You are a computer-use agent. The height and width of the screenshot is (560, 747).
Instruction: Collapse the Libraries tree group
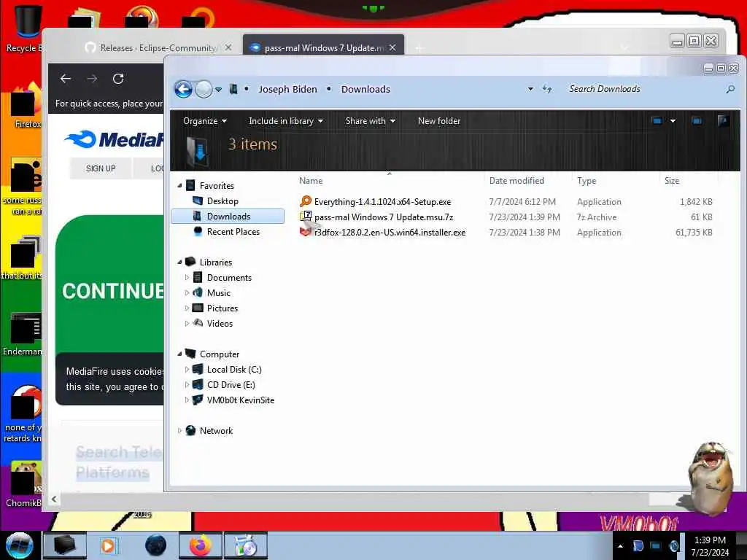[179, 262]
